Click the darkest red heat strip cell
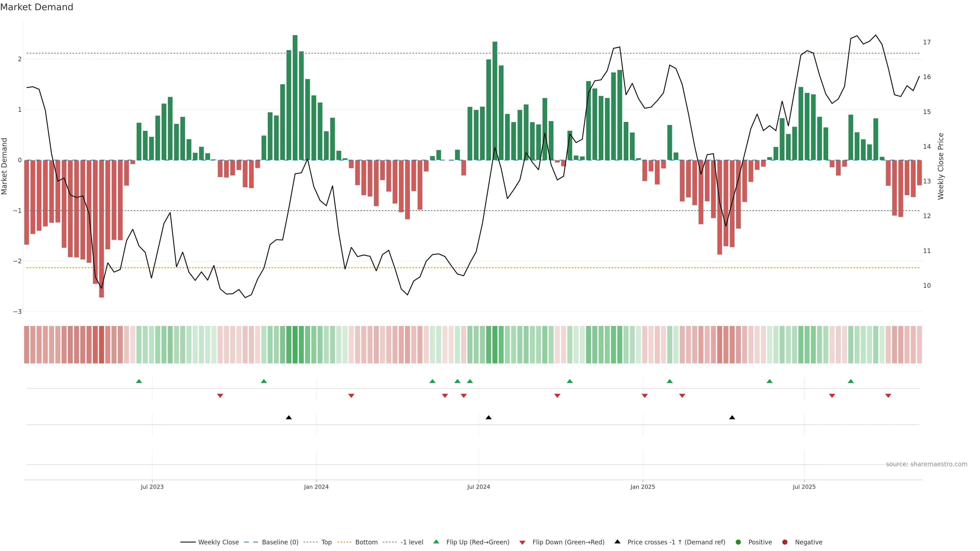Screen dimensions: 980x551 [x=101, y=345]
